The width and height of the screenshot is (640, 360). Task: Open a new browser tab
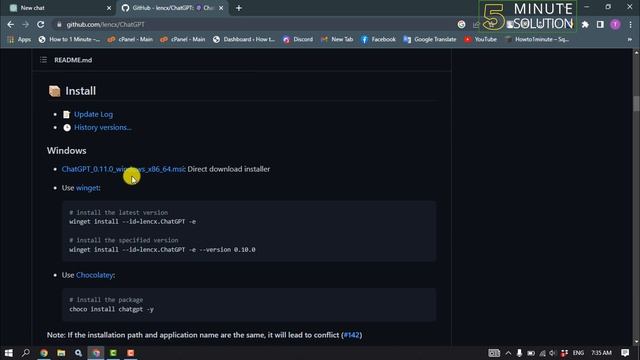239,8
